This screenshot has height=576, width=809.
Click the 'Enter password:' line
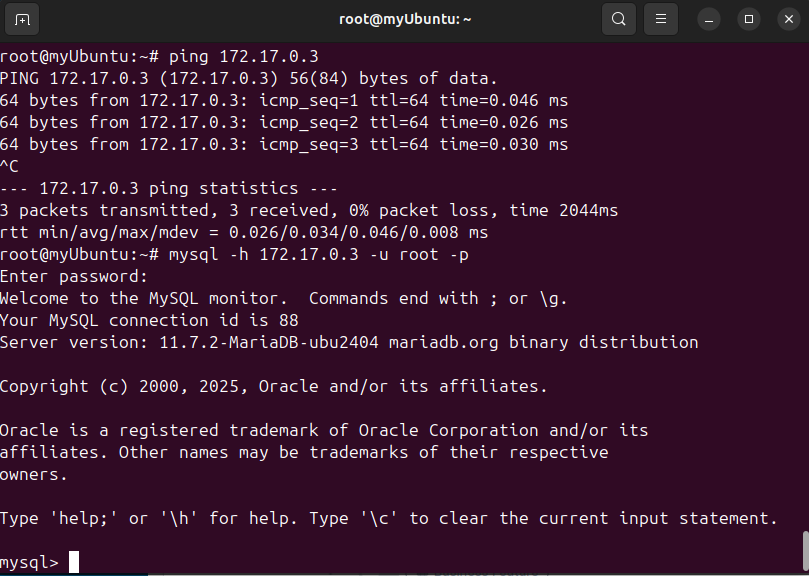pyautogui.click(x=74, y=277)
